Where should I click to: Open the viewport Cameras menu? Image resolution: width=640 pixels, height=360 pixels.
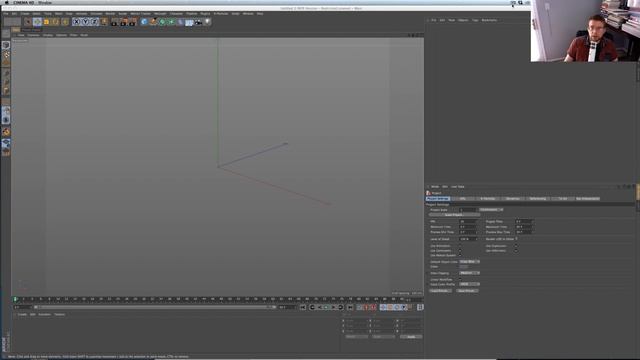(33, 35)
